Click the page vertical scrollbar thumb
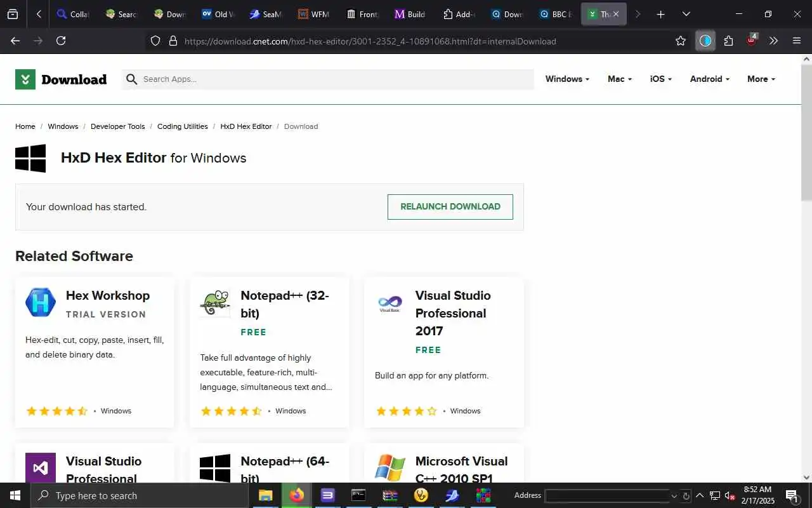 (x=806, y=133)
